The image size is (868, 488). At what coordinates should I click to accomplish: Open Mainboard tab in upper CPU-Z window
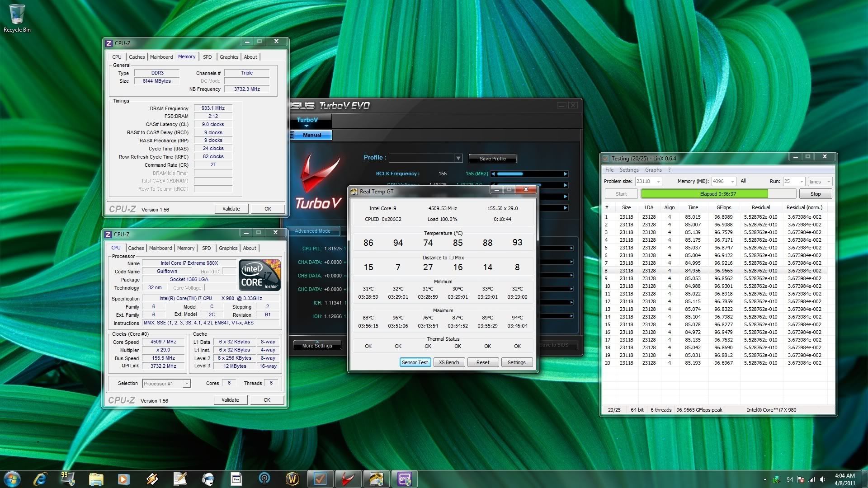tap(161, 57)
